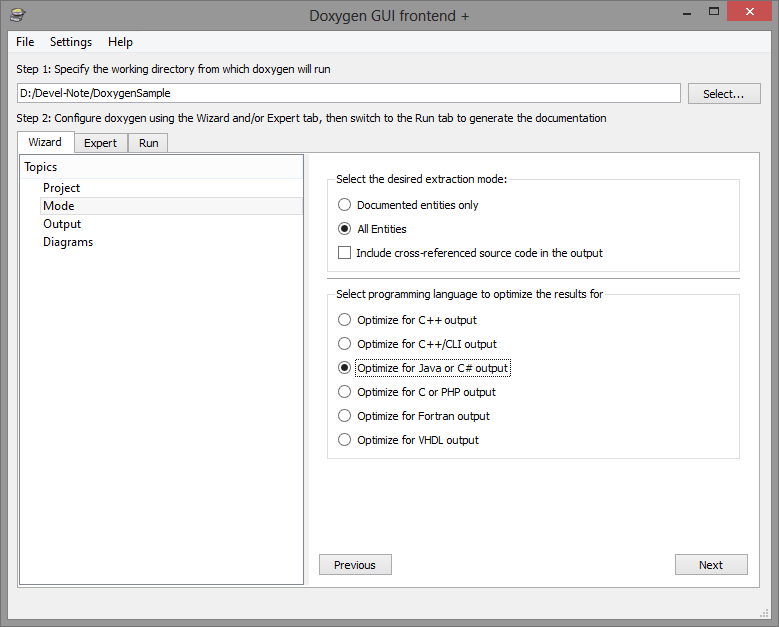Viewport: 779px width, 627px height.
Task: Open the Output topic in Topics list
Action: (x=62, y=224)
